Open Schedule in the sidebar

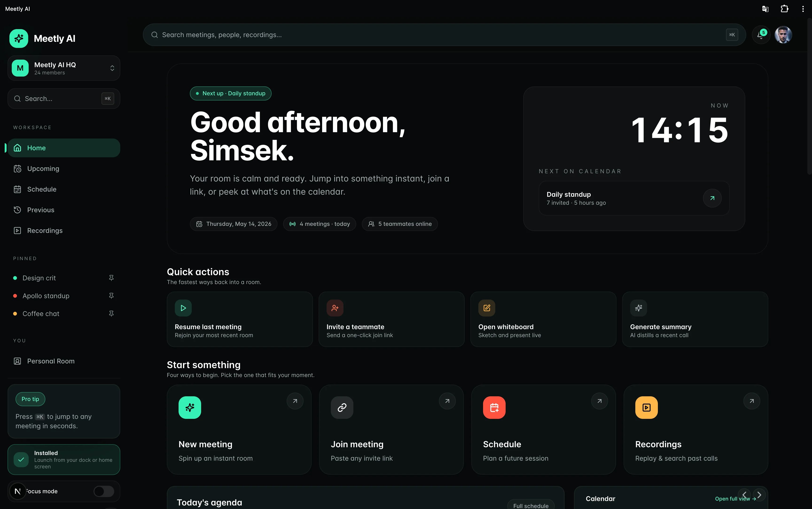tap(64, 189)
